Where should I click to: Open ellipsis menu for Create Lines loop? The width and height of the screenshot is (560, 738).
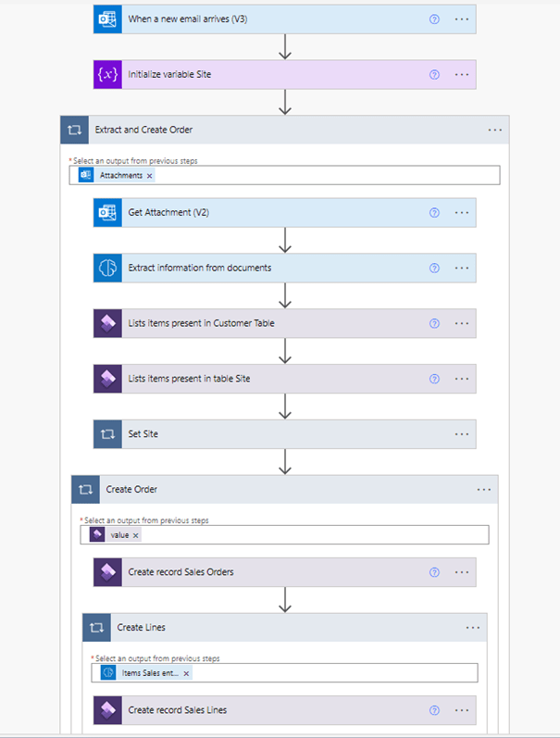(x=473, y=628)
